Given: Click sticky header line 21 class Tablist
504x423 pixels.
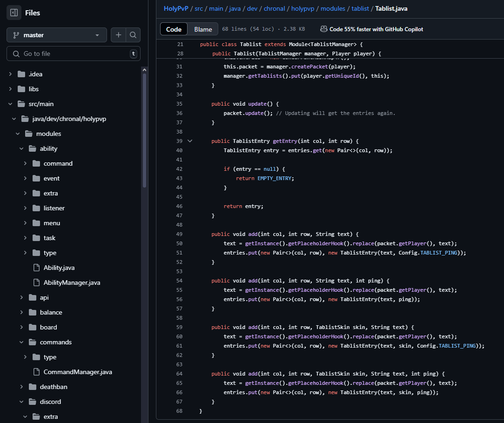Looking at the screenshot, I should point(281,44).
